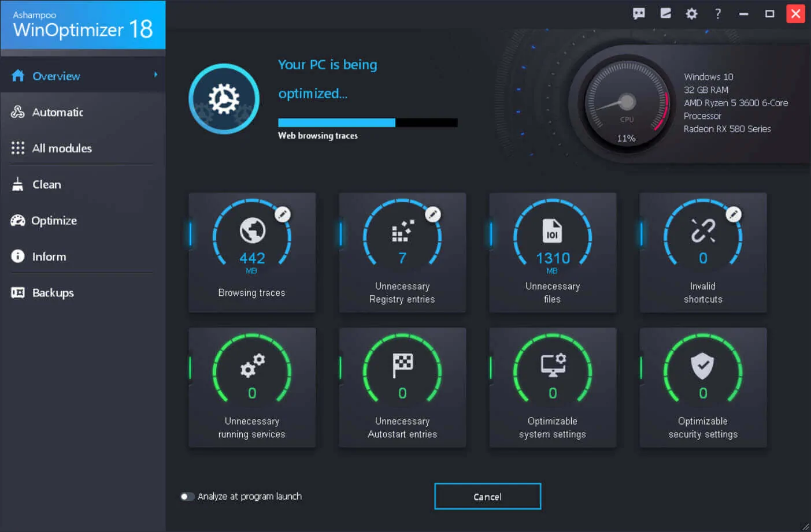Click the Registry entries pixel blocks icon
Screen dimensions: 811x532
[403, 230]
